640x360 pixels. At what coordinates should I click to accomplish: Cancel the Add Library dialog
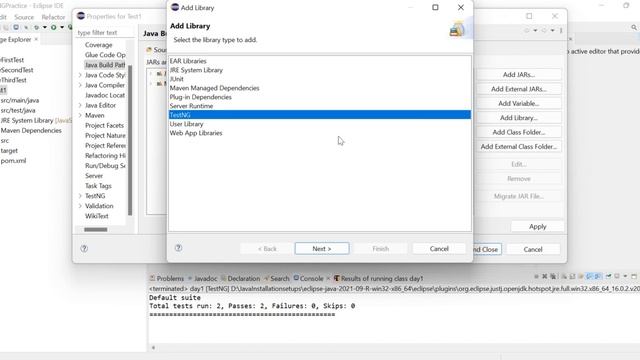coord(439,249)
